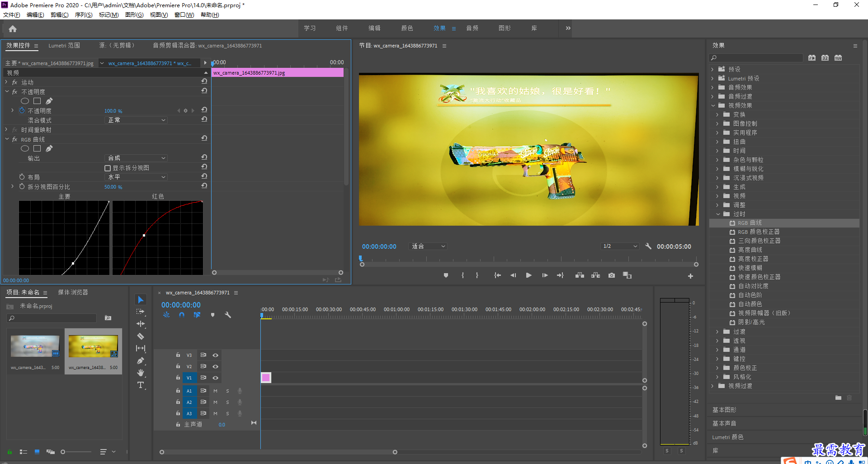The height and width of the screenshot is (464, 868).
Task: Toggle 不透明度 animation stopwatch
Action: pyautogui.click(x=22, y=110)
